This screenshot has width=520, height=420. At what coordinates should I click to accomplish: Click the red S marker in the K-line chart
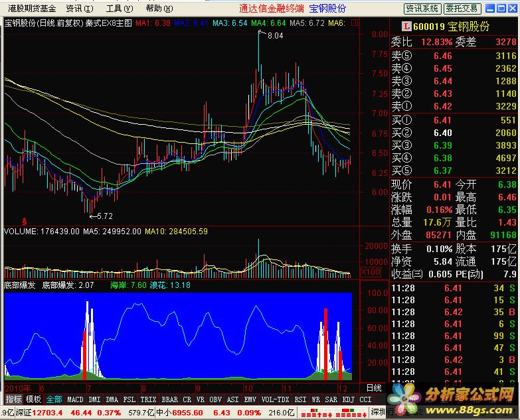coord(24,221)
